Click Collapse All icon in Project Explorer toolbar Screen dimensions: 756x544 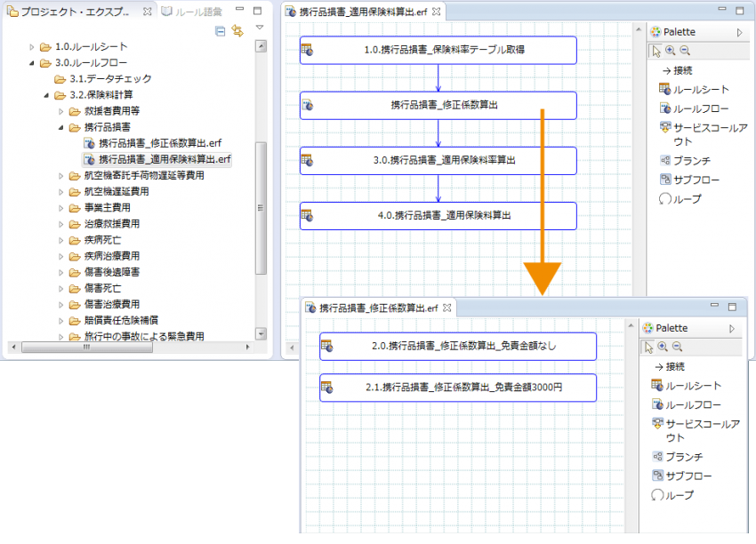[221, 30]
